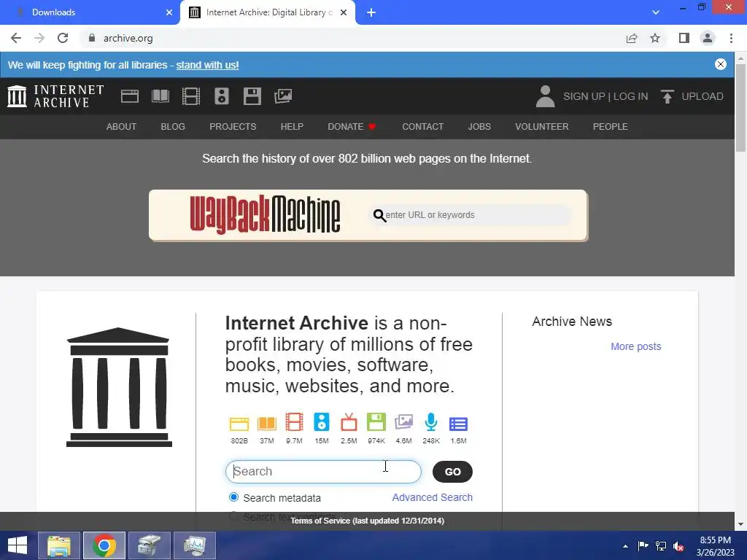Open Web section icon in top navigation bar
This screenshot has width=747, height=560.
(x=130, y=96)
